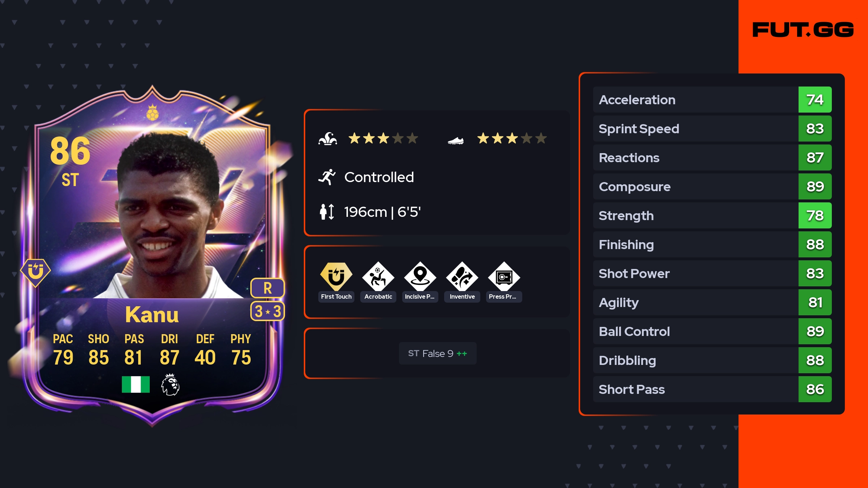Click the Nigeria flag on the card
868x488 pixels.
pos(136,384)
